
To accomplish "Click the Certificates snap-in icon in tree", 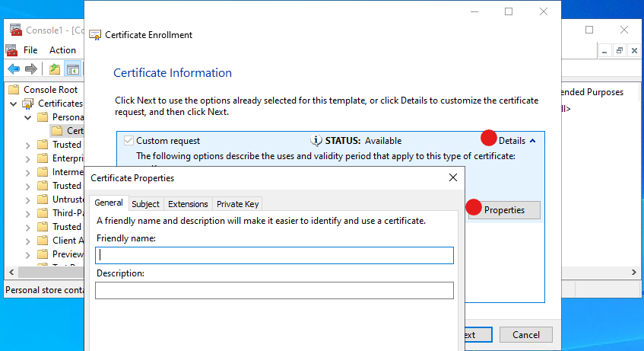I will 28,104.
